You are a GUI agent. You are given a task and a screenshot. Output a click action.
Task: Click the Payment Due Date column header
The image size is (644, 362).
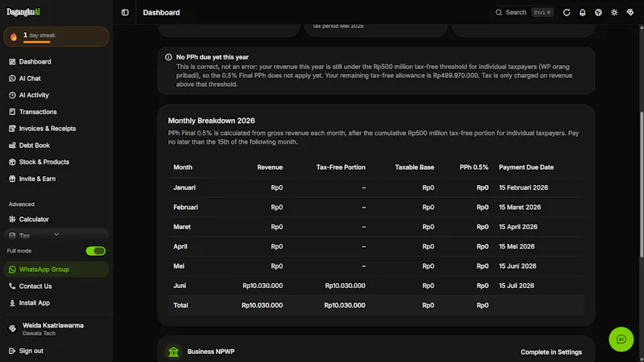tap(526, 167)
